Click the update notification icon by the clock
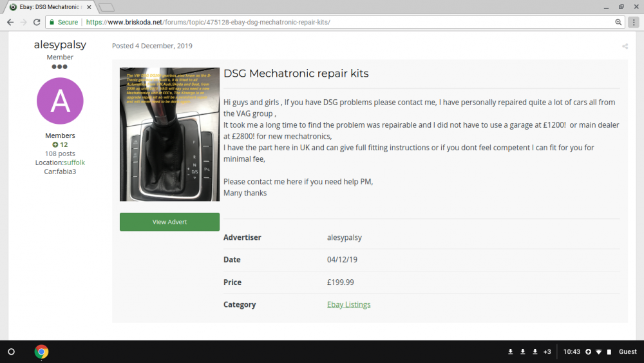 (x=588, y=351)
